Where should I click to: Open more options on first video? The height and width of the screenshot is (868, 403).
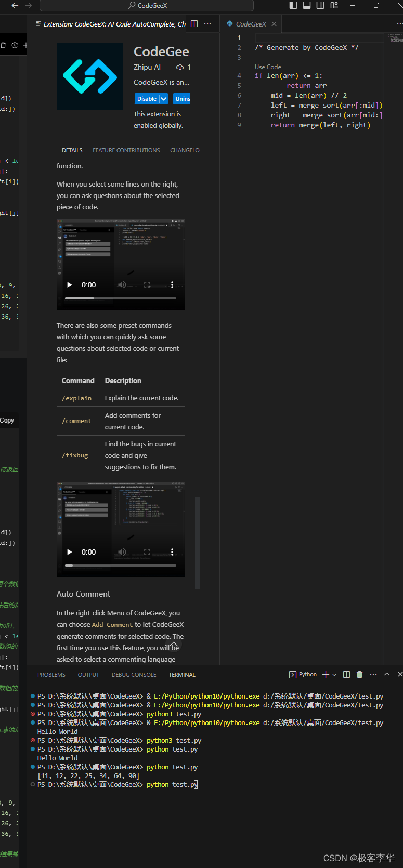(172, 285)
